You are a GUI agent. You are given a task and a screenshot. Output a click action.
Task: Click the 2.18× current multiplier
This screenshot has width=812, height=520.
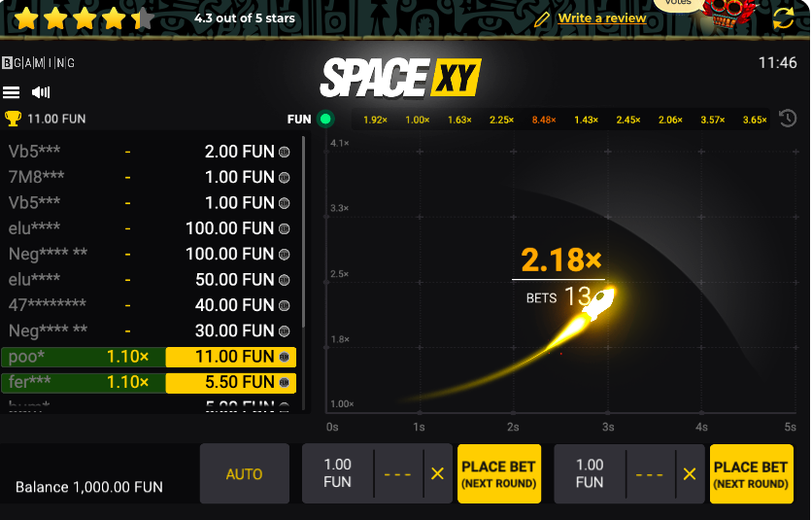pyautogui.click(x=560, y=260)
